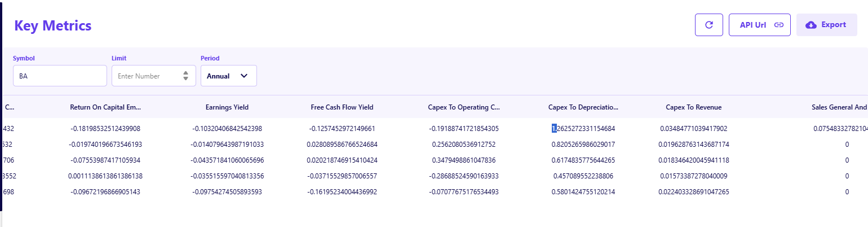Click the Capex To Depreciation column header
Screen dimensions: 868x227
point(583,107)
